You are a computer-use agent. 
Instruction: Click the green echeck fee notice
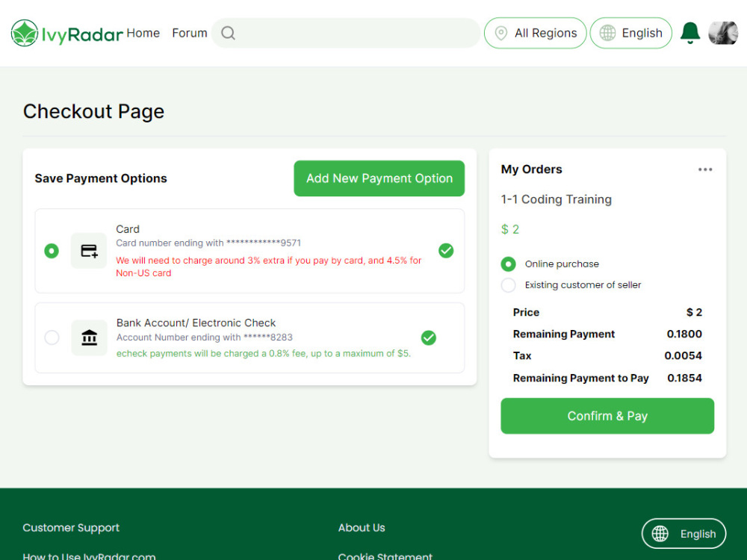point(264,353)
